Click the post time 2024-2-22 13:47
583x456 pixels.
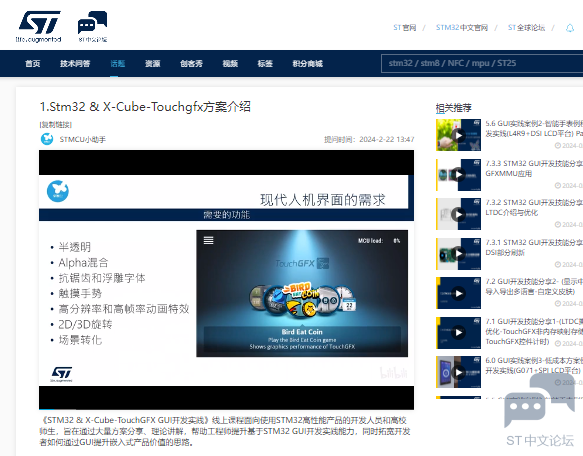click(x=387, y=139)
